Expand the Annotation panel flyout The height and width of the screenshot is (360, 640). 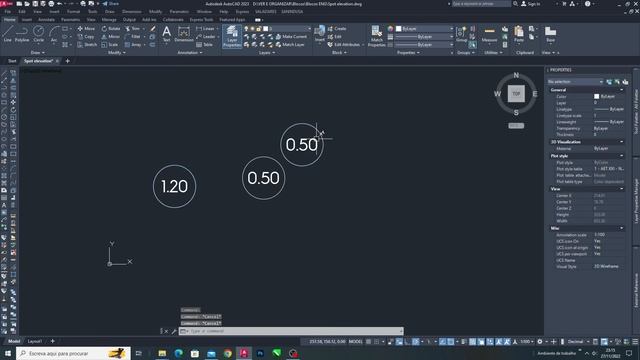point(189,53)
